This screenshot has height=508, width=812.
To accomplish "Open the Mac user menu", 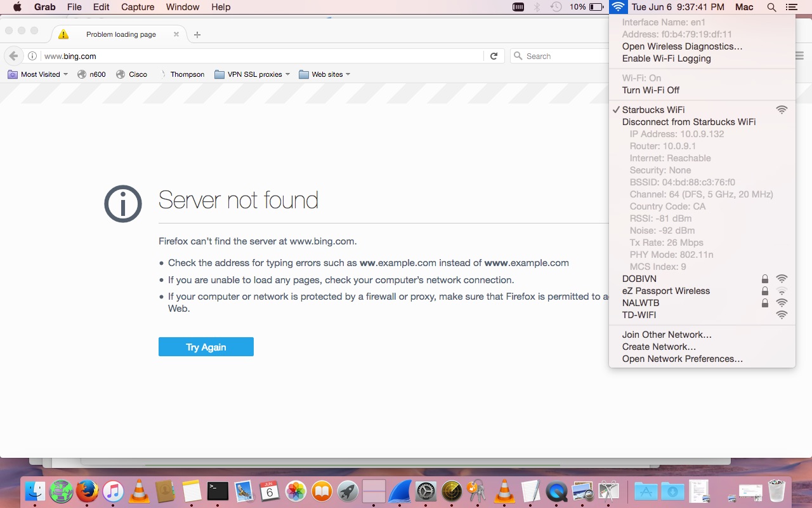I will [744, 7].
